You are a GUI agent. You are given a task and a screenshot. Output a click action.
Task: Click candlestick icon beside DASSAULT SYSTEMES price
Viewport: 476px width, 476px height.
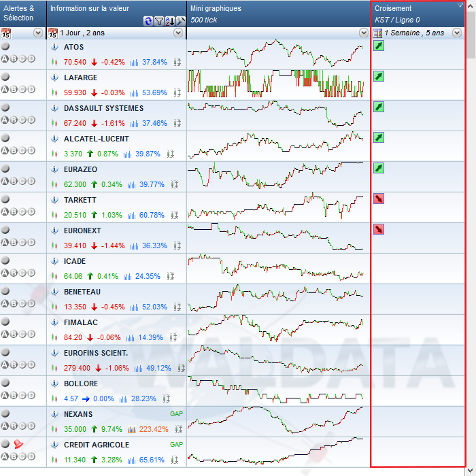point(54,123)
